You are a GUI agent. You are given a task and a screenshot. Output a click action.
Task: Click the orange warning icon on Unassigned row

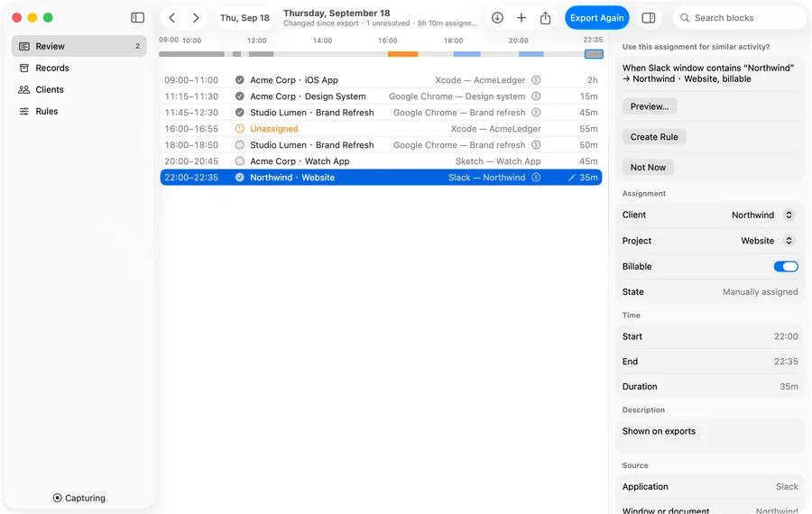tap(239, 128)
